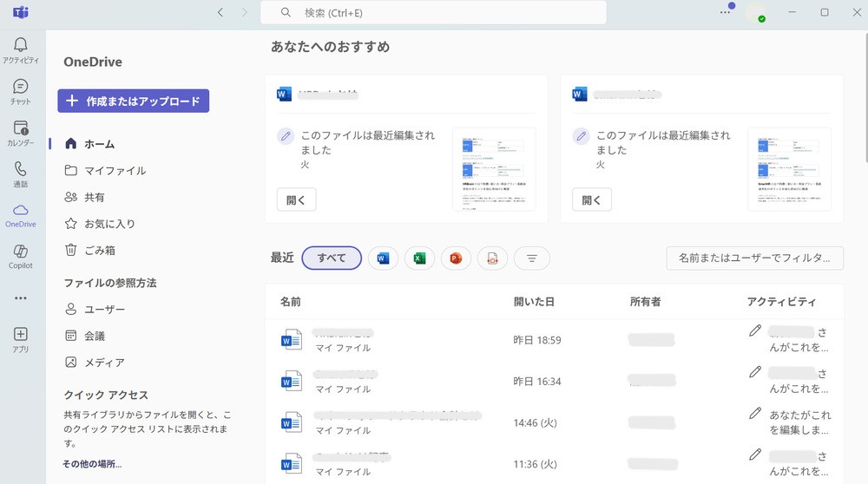Screen dimensions: 868x484
Task: Filter recent files by Excel
Action: (419, 258)
